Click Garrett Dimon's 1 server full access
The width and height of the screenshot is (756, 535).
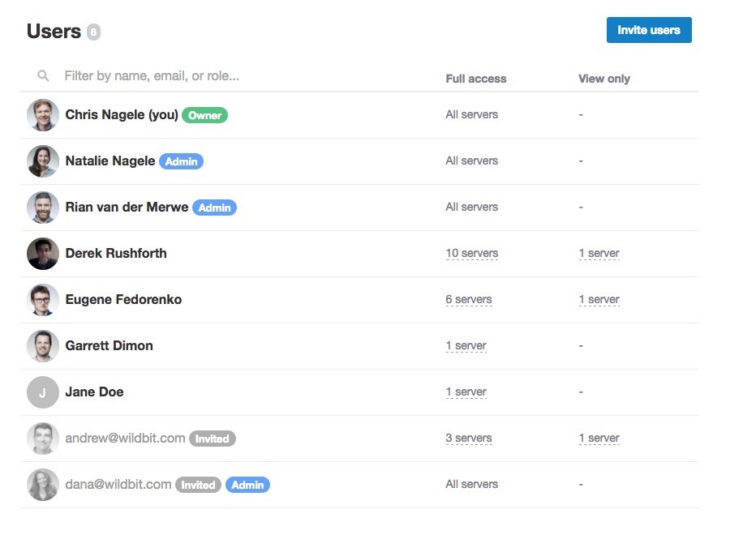[466, 346]
